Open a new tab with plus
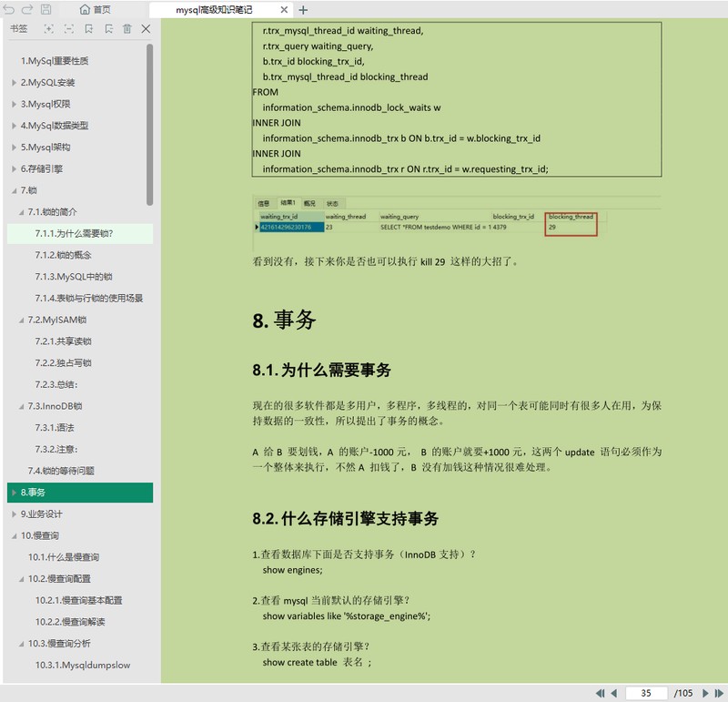The width and height of the screenshot is (728, 702). point(303,10)
